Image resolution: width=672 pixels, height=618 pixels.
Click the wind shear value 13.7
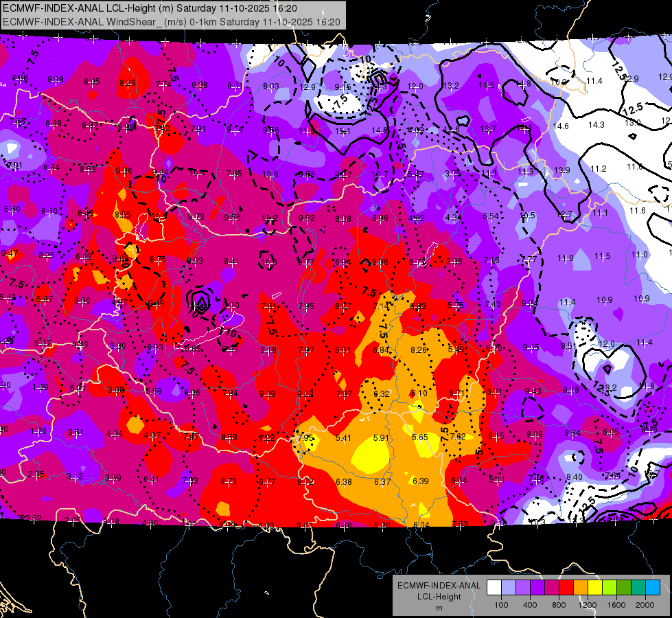coord(488,128)
